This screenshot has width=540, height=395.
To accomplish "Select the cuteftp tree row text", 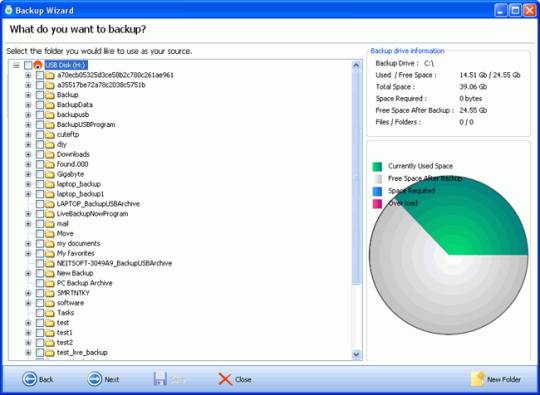I will 68,135.
